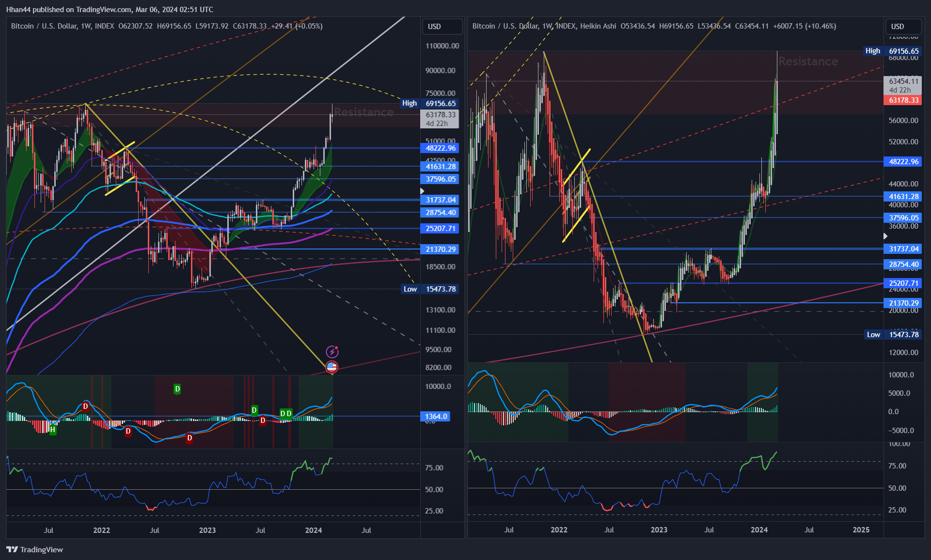Click the 15473.78 low price label on left chart
The width and height of the screenshot is (931, 560).
click(441, 289)
